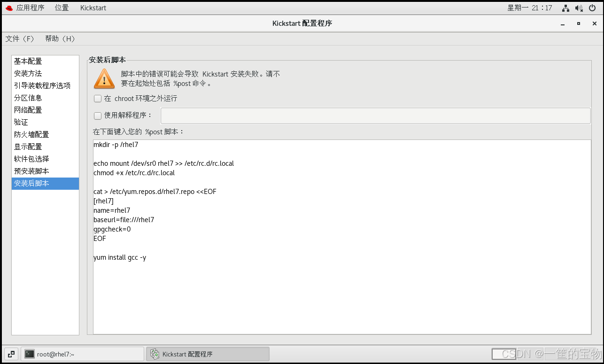
Task: Open the Kickstart top panel menu
Action: pyautogui.click(x=93, y=8)
